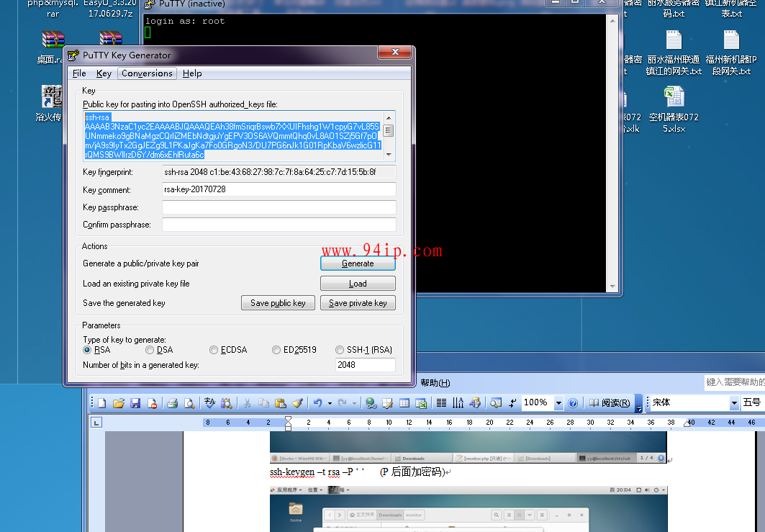Click Confirm passphrase input field

point(279,225)
